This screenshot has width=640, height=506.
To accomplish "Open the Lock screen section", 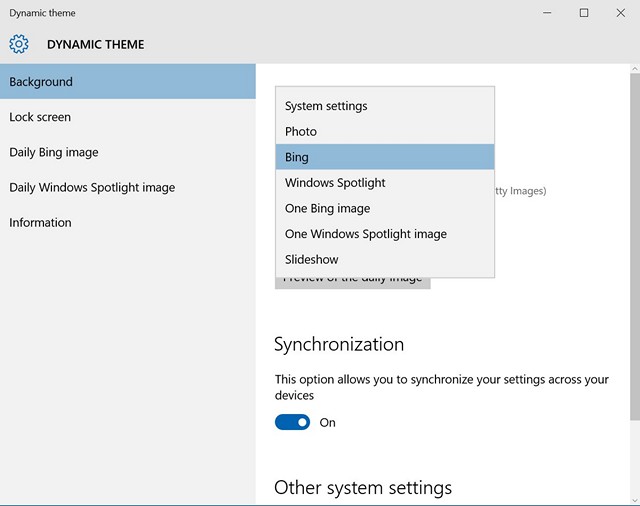I will (128, 117).
